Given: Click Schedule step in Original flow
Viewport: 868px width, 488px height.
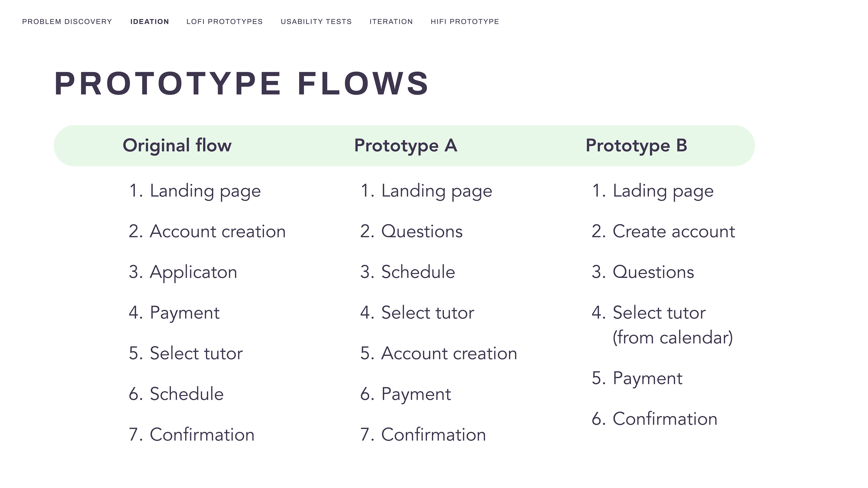Looking at the screenshot, I should pos(186,394).
